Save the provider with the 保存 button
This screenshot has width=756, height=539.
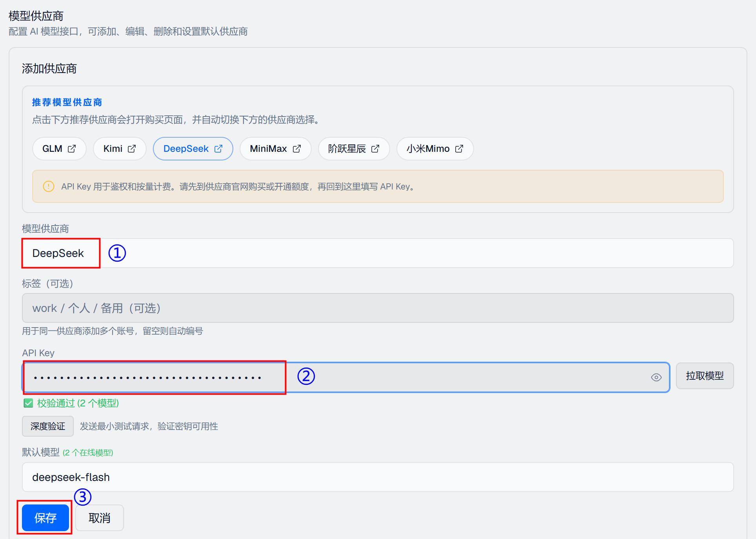tap(45, 518)
